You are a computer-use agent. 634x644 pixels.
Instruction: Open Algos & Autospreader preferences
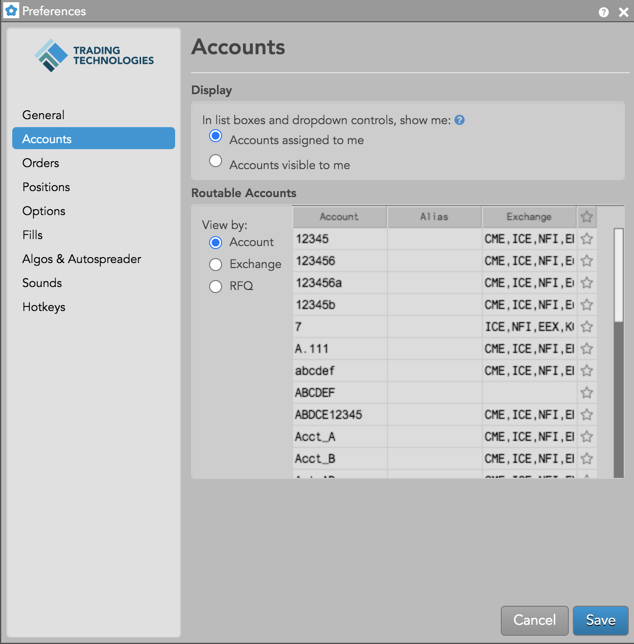94,259
